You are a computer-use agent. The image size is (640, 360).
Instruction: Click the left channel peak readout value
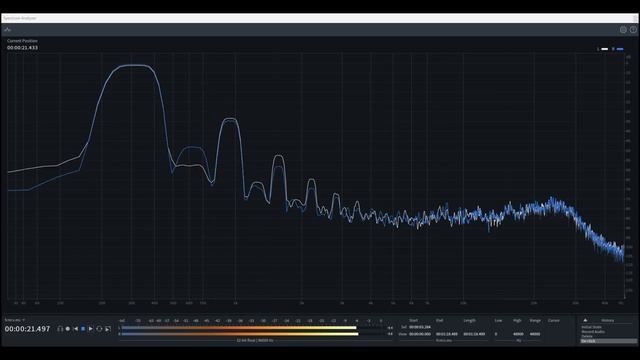(390, 327)
